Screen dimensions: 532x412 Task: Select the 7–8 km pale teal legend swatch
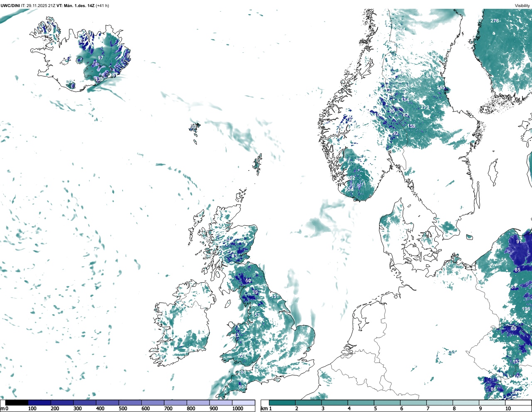tap(440, 402)
